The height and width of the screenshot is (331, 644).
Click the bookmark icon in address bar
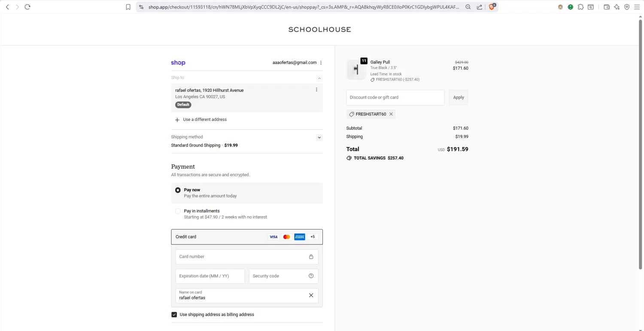click(x=128, y=7)
